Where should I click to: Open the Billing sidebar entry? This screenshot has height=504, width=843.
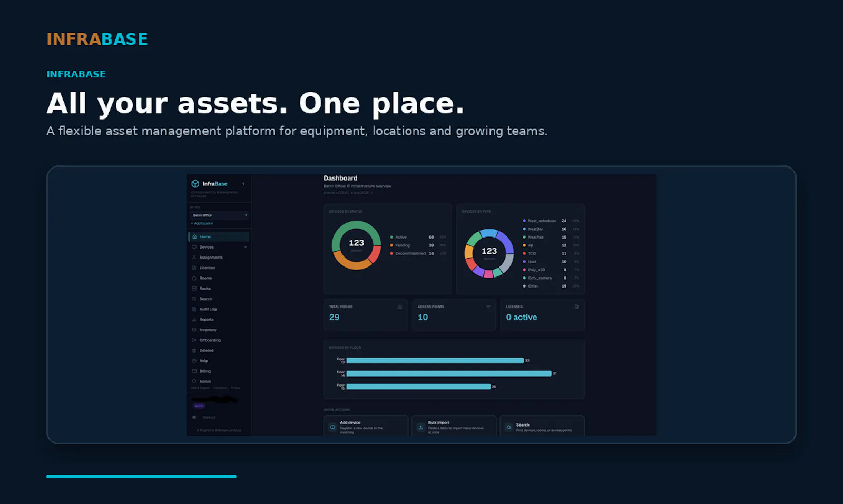coord(219,371)
